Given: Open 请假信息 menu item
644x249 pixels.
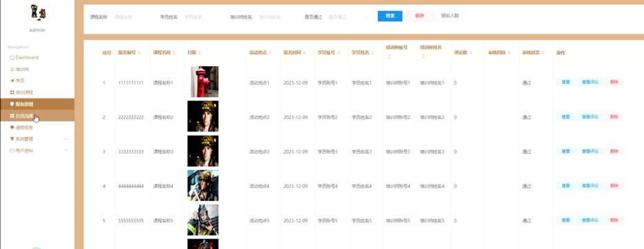Looking at the screenshot, I should [x=37, y=127].
